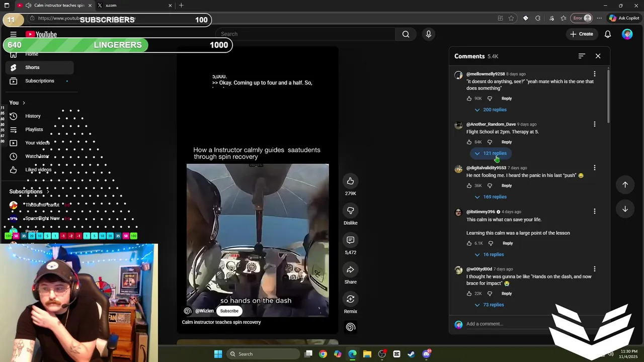Screen dimensions: 644x362
Task: Open @Wizlen channel link
Action: pyautogui.click(x=204, y=311)
